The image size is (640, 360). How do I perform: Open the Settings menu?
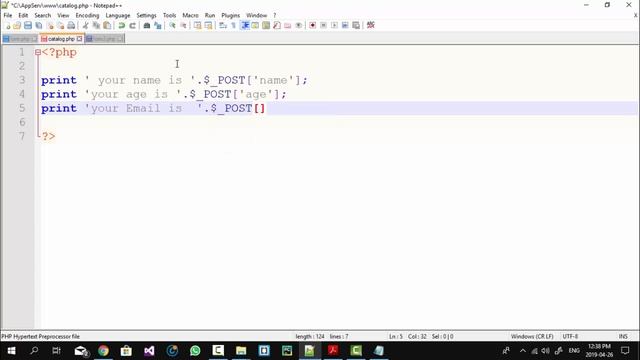147,16
